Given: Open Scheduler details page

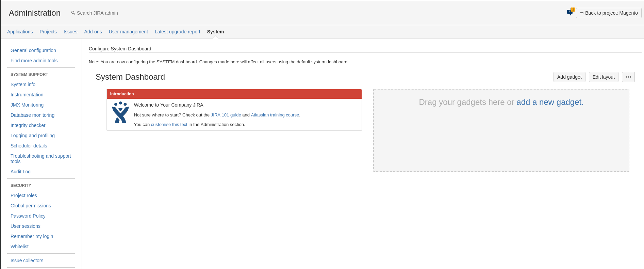Looking at the screenshot, I should pyautogui.click(x=29, y=146).
